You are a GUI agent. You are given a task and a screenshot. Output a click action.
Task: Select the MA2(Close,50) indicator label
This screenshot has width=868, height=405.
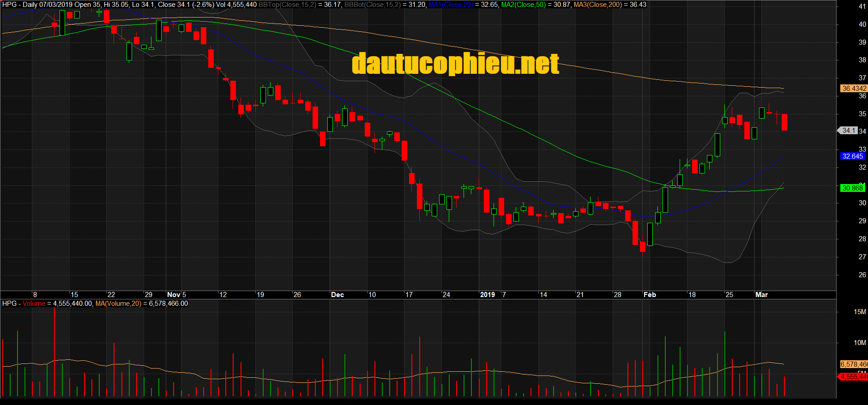tap(523, 5)
